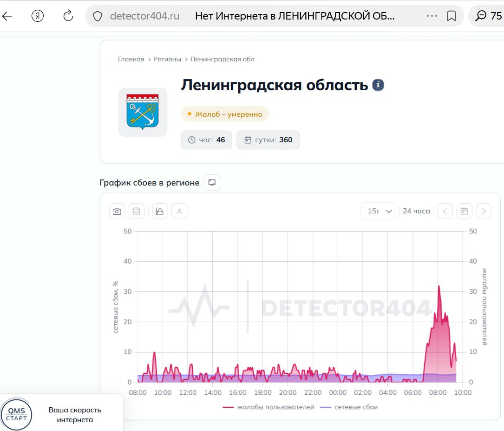Screen dimensions: 504x431
Task: Bookmark the page with the bookmark icon
Action: 451,16
